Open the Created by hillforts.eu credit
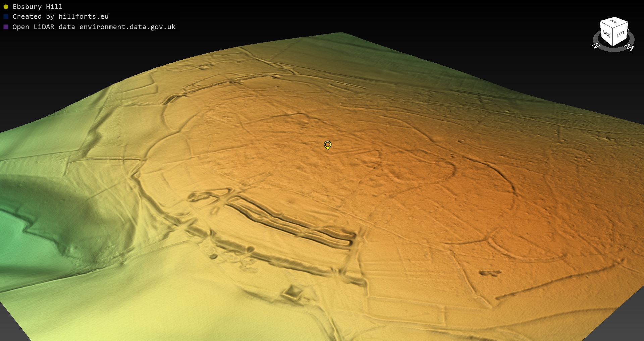This screenshot has width=644, height=341. pyautogui.click(x=60, y=16)
